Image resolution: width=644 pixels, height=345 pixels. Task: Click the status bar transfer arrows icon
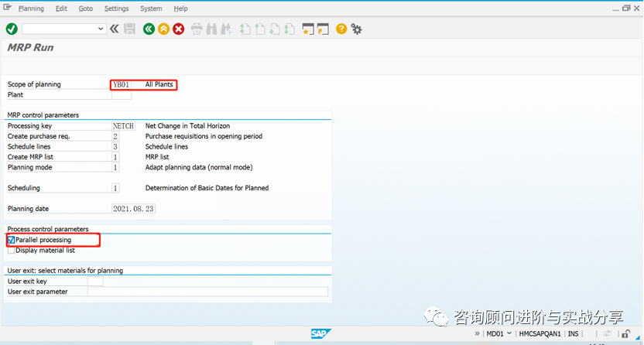pos(607,333)
